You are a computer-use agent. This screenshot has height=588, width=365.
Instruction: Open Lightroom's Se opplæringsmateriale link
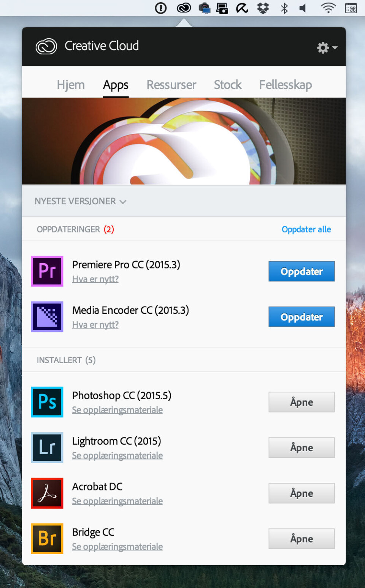117,455
